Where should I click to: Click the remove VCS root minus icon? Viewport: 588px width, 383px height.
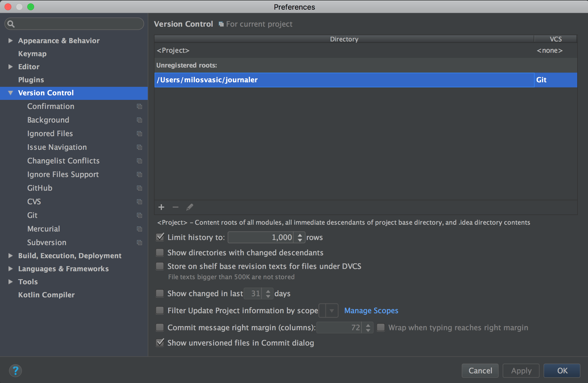pos(176,207)
